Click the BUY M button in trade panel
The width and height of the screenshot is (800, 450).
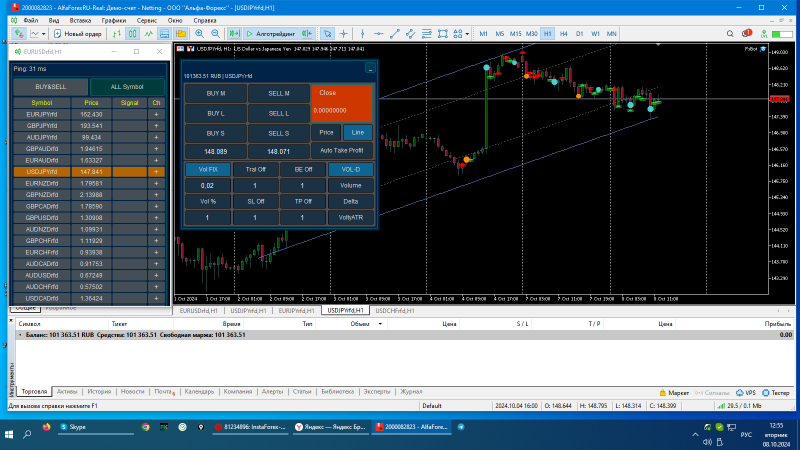pyautogui.click(x=216, y=93)
